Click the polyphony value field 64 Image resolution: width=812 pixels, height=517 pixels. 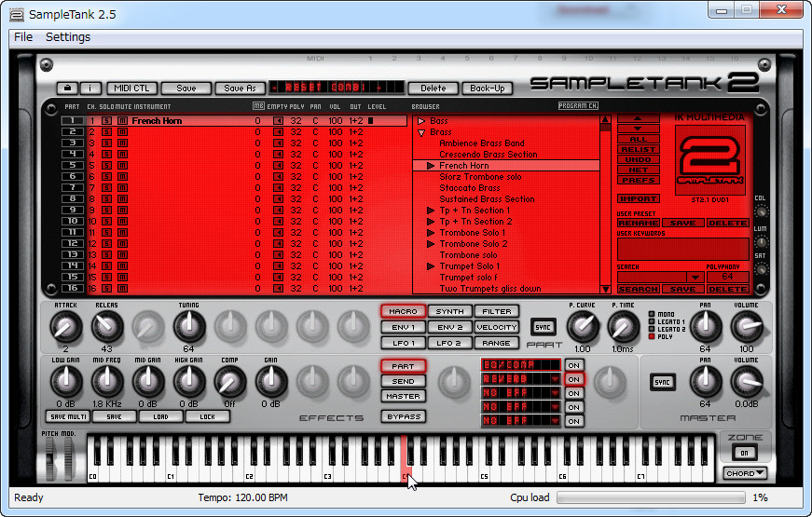(727, 277)
